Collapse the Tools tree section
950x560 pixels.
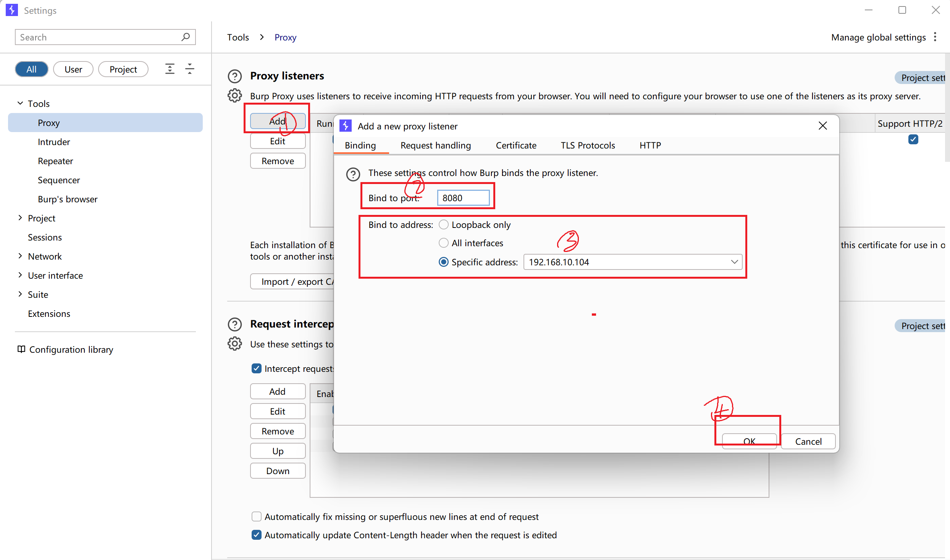[x=20, y=103]
